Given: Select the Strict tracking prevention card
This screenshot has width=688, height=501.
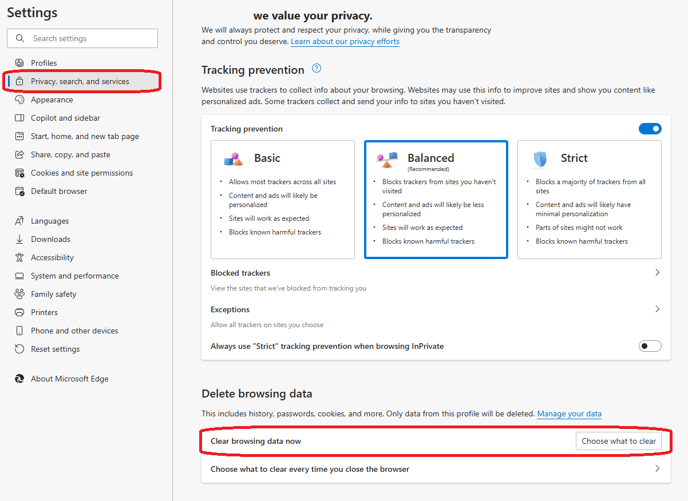Looking at the screenshot, I should [x=589, y=200].
